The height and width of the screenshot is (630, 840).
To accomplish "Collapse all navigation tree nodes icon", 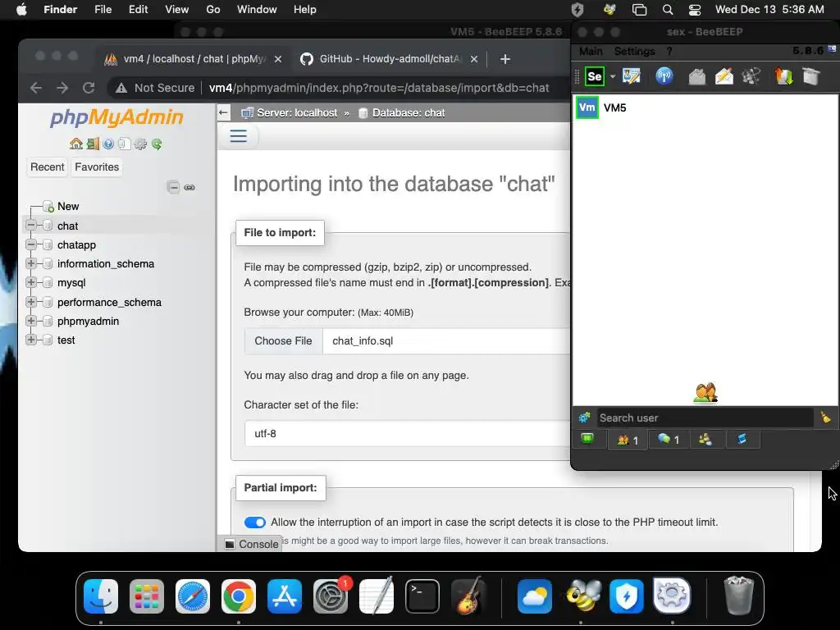I will point(173,187).
